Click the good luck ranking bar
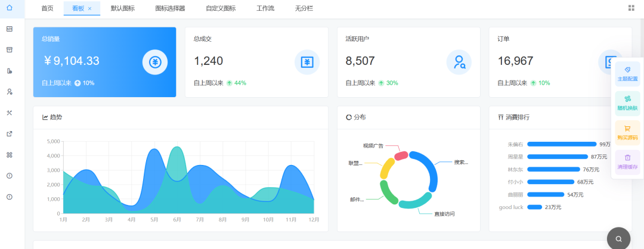Image resolution: width=644 pixels, height=249 pixels. tap(534, 207)
